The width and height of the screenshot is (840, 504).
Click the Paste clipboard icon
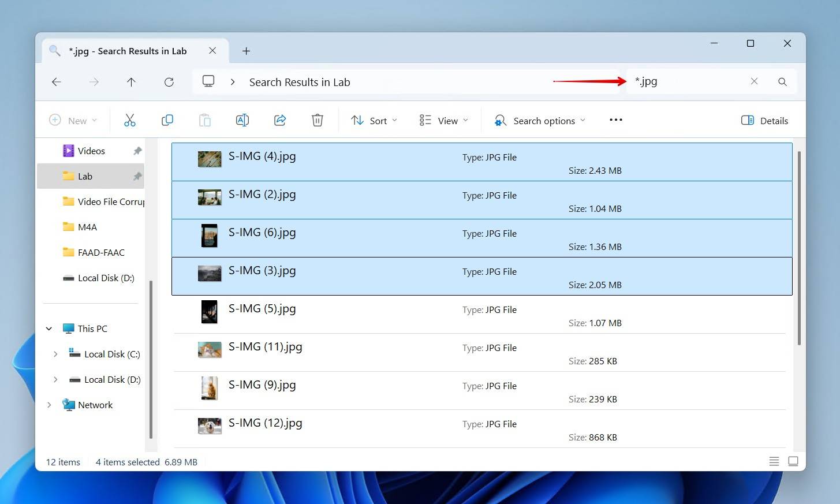point(205,120)
